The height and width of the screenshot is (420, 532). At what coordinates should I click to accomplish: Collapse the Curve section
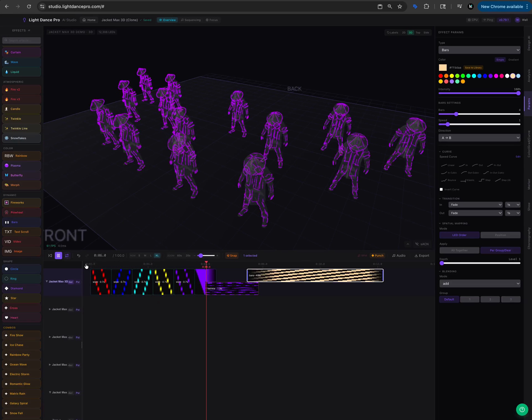pos(446,152)
